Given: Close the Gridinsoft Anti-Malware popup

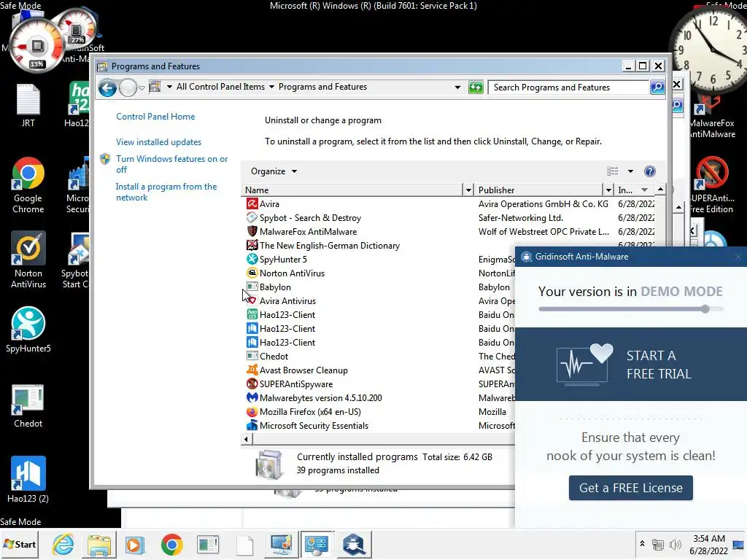Looking at the screenshot, I should tap(738, 257).
